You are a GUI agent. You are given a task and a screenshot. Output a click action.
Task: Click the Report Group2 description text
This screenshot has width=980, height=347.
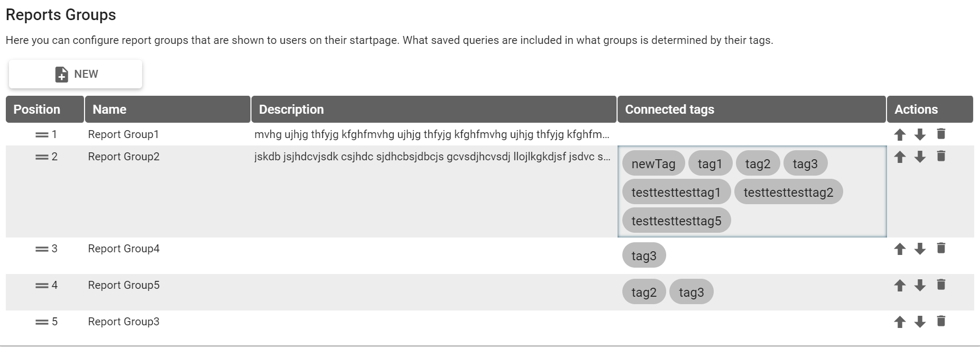tap(432, 157)
